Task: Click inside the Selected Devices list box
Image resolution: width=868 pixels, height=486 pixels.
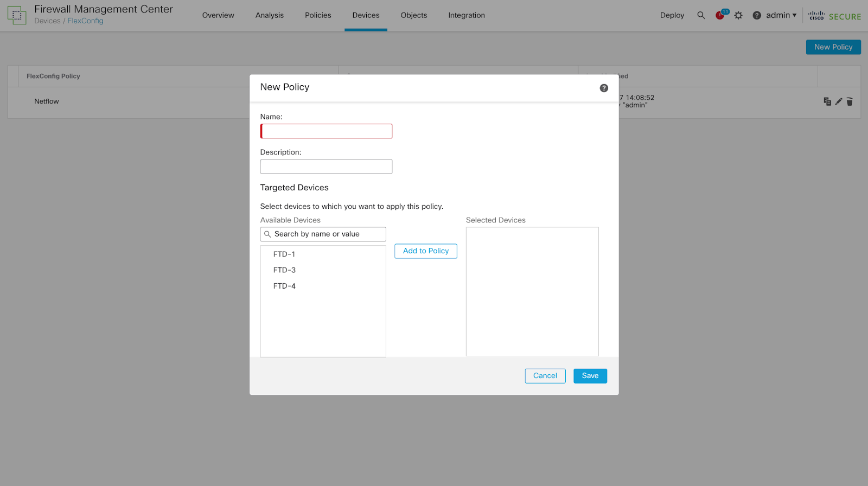Action: pyautogui.click(x=532, y=292)
